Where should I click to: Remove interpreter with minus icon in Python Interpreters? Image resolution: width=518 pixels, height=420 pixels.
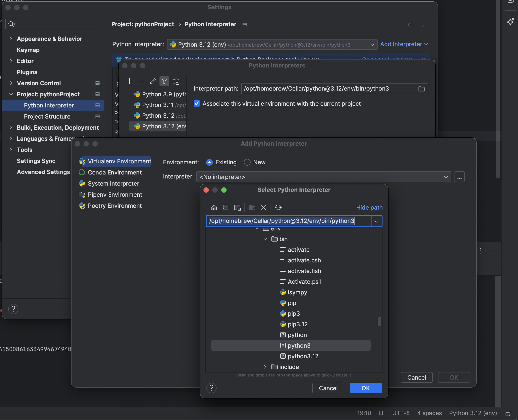tap(141, 81)
